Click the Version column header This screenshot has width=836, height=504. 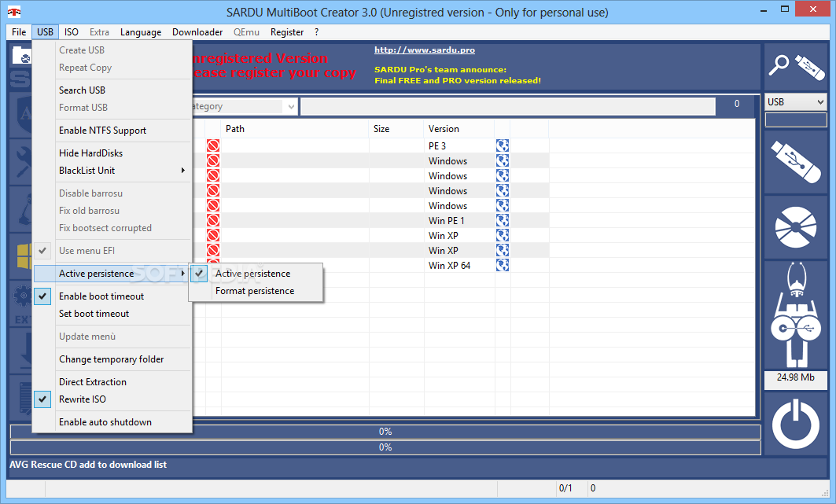click(459, 129)
